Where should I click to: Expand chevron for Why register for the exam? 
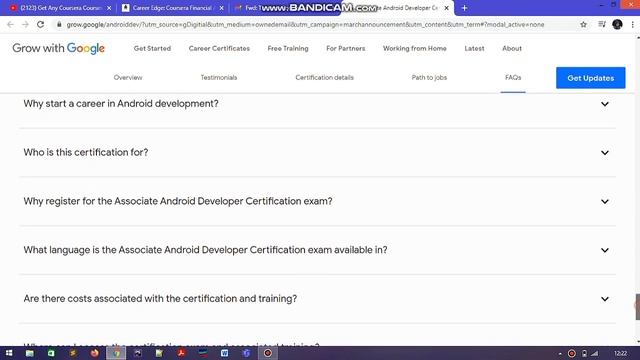point(605,201)
